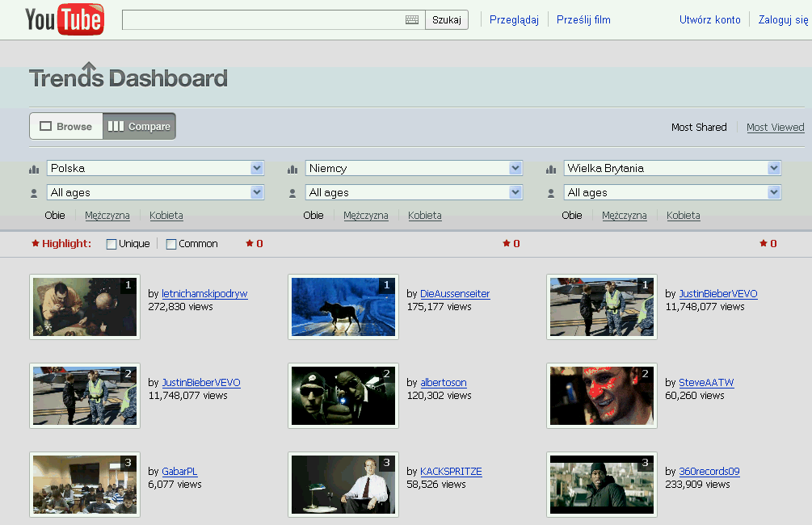
Task: Open the albertoson video thumbnail
Action: [343, 396]
